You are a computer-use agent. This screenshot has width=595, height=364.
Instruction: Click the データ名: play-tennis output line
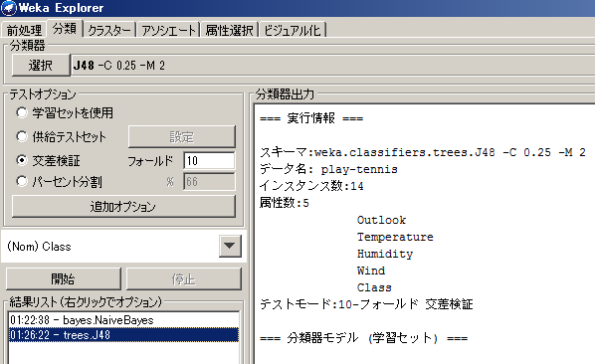[328, 169]
